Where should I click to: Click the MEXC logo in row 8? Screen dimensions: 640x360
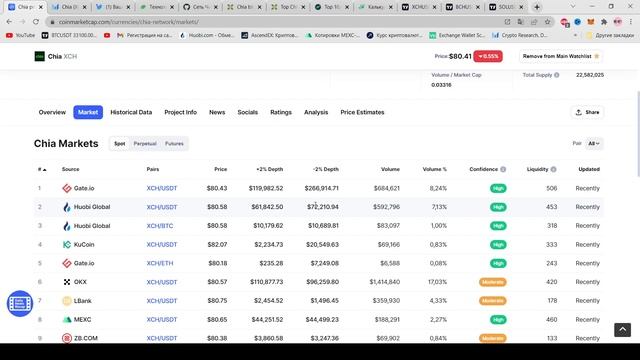click(x=67, y=320)
